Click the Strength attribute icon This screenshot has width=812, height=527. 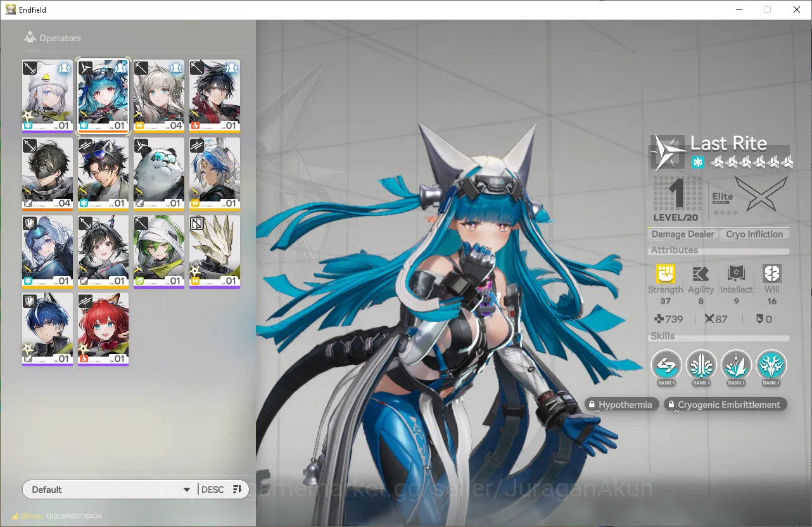[665, 274]
